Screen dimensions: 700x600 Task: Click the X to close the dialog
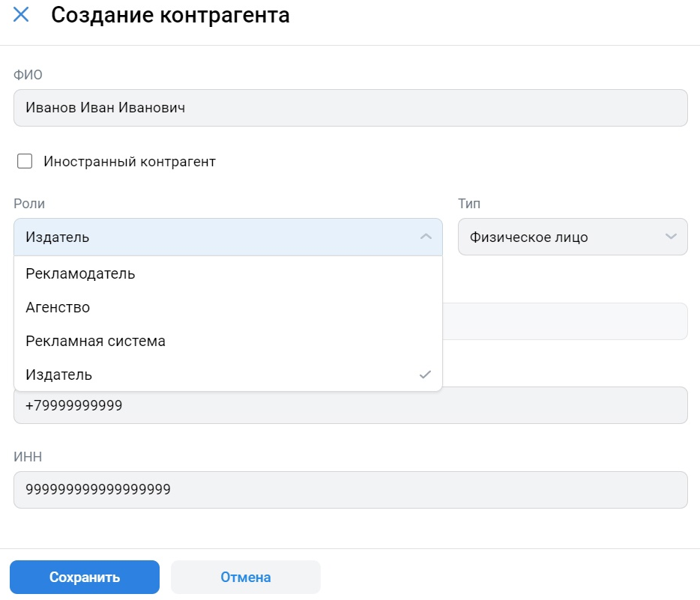click(x=20, y=14)
